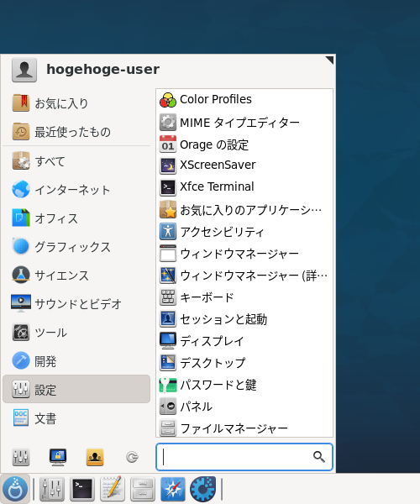Image resolution: width=420 pixels, height=504 pixels.
Task: Launch XScreenSaver settings
Action: pos(244,165)
